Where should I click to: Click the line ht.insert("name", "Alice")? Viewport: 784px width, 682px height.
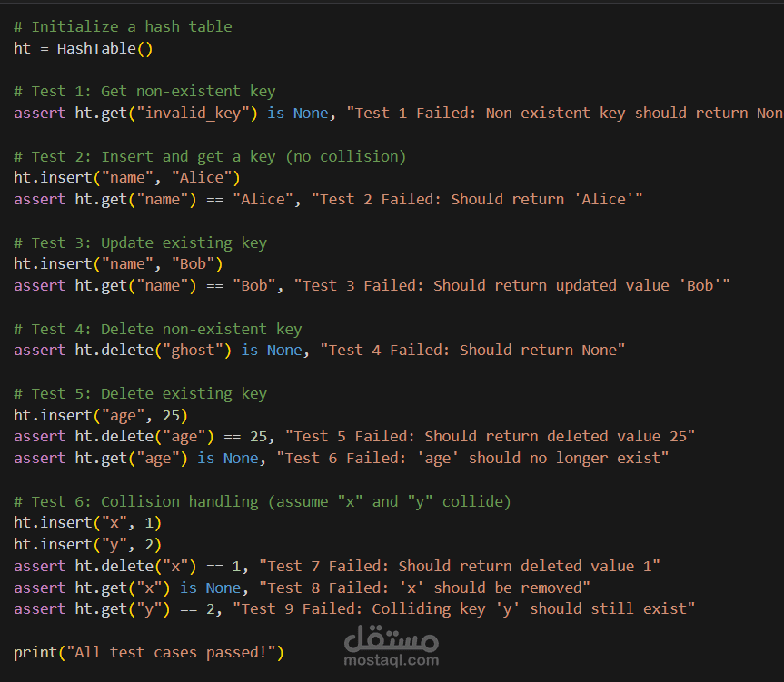(127, 178)
